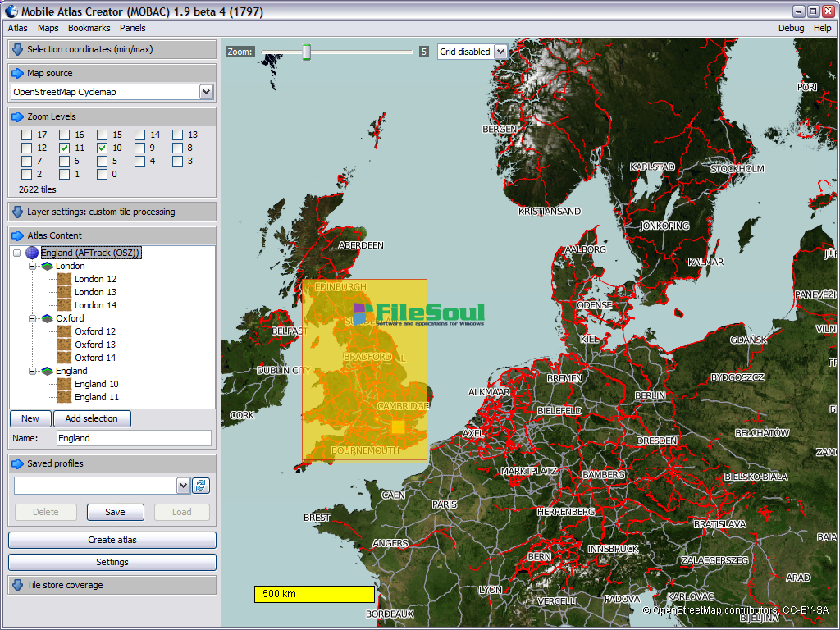Tick the zoom level 12 checkbox
840x630 pixels.
[x=27, y=148]
